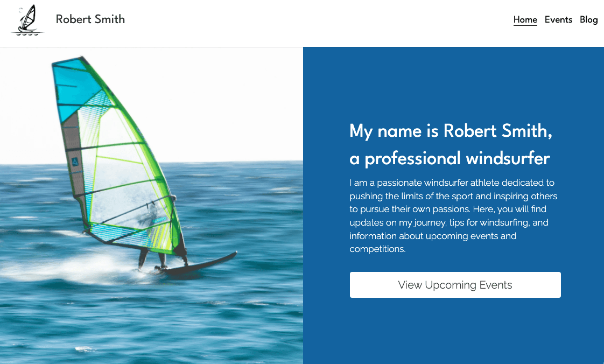The image size is (604, 364).
Task: Click the windsurfer logo icon
Action: (27, 20)
